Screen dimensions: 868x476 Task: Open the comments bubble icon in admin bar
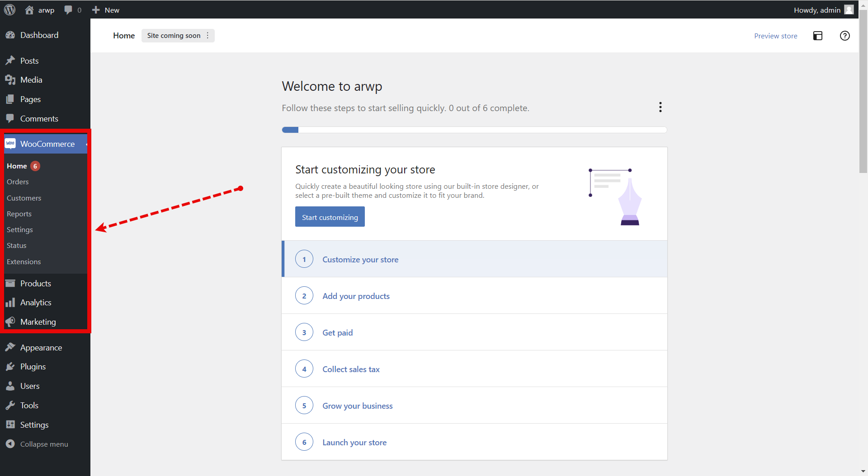pos(69,10)
